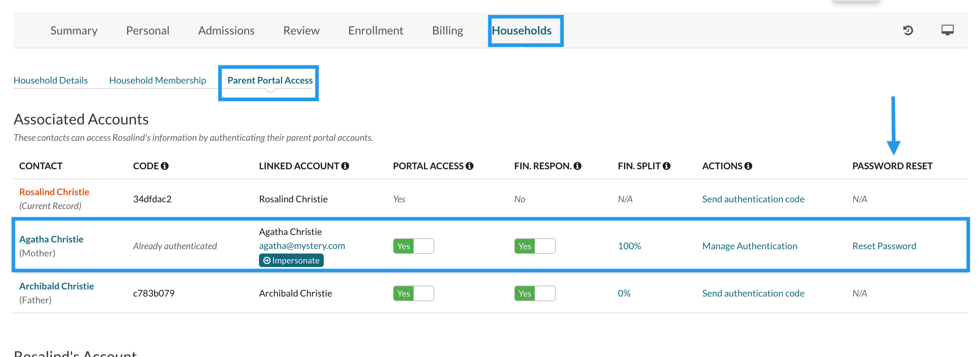Click info icon beside PORTAL ACCESS header

[469, 166]
